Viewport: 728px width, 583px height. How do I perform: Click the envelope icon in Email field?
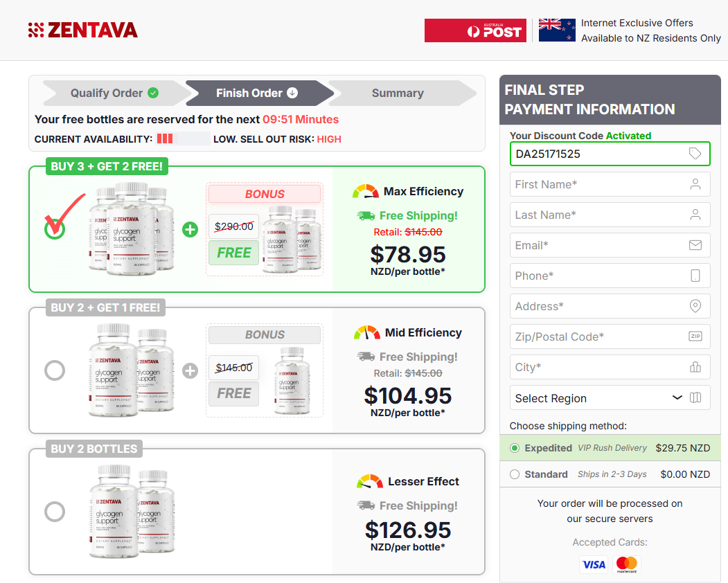(x=695, y=245)
